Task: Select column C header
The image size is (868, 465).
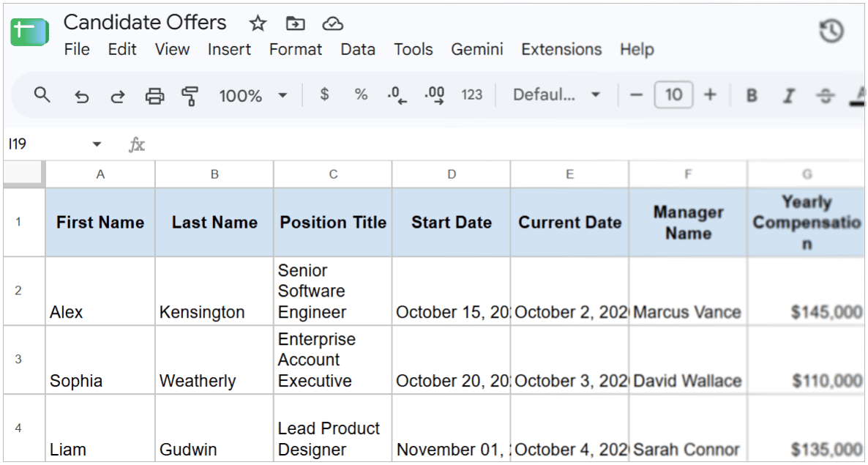Action: click(x=333, y=174)
